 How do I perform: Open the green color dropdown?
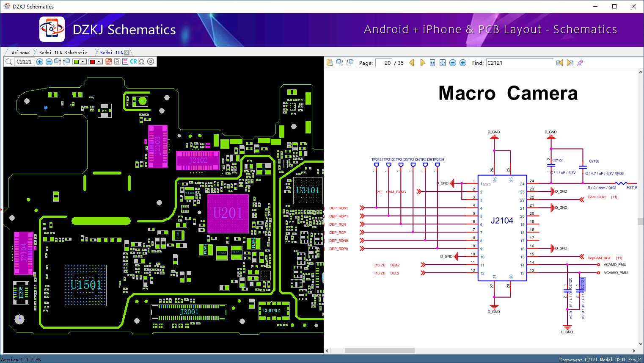point(83,62)
